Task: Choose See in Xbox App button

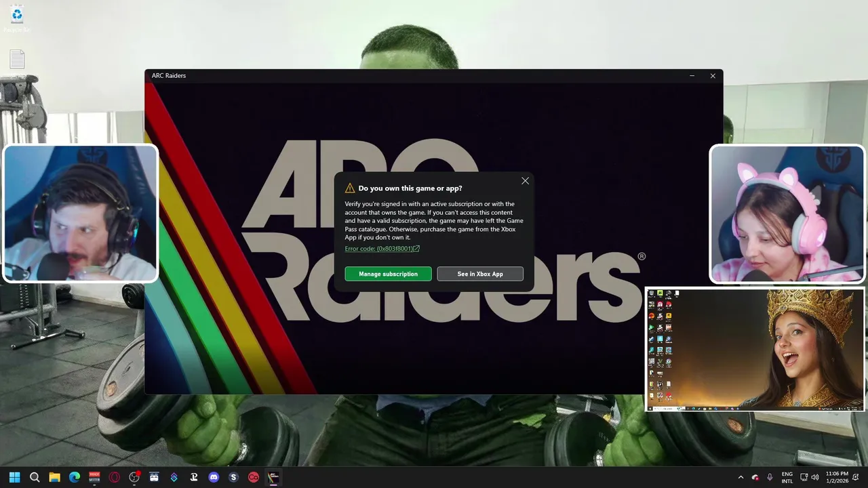Action: [x=480, y=274]
